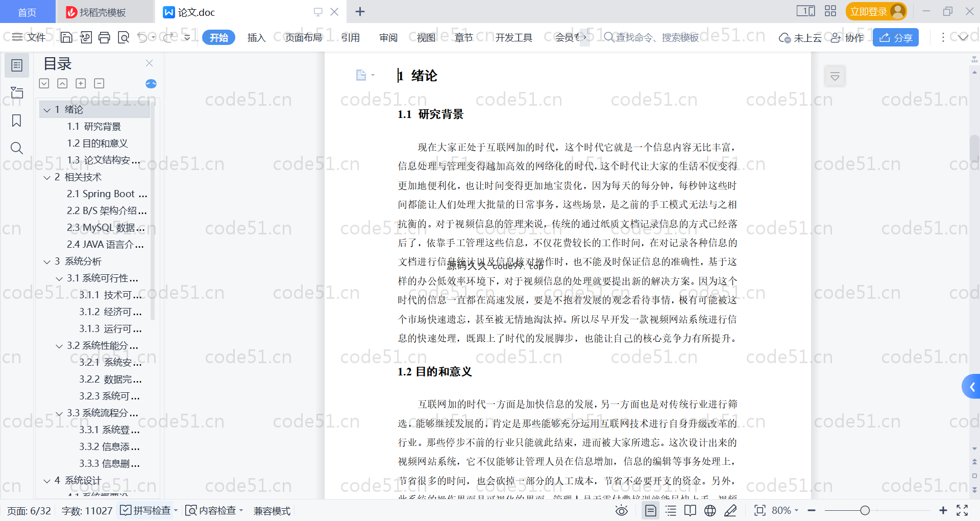Viewport: 980px width, 521px height.
Task: Expand the ribbon chevron at top right
Action: pyautogui.click(x=963, y=37)
